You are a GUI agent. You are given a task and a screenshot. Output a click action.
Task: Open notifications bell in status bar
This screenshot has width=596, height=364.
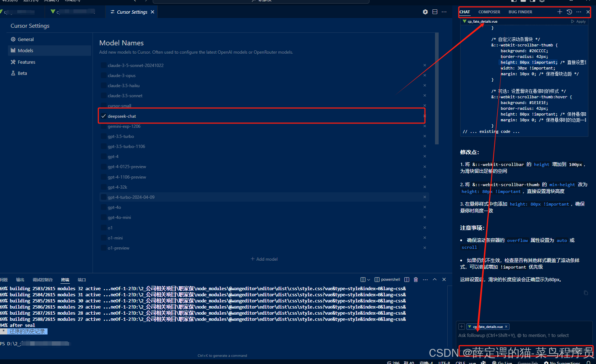pyautogui.click(x=588, y=362)
